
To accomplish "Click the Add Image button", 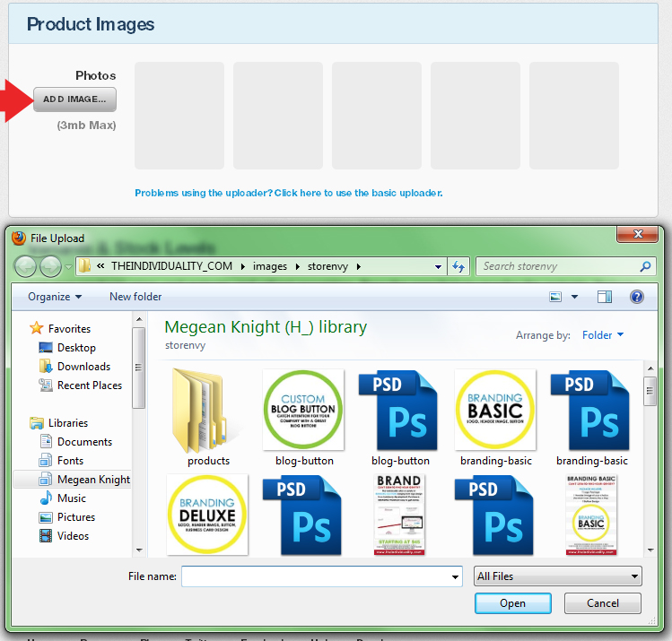I will (x=74, y=100).
